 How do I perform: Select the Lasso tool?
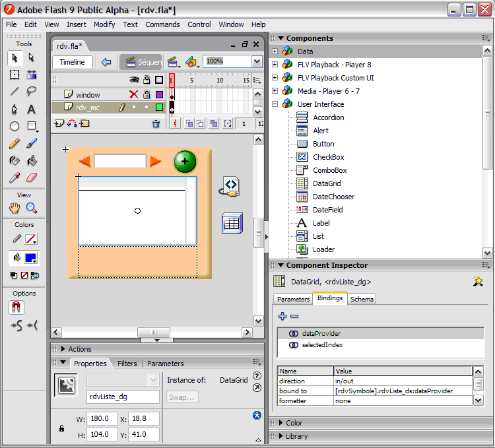pos(31,92)
